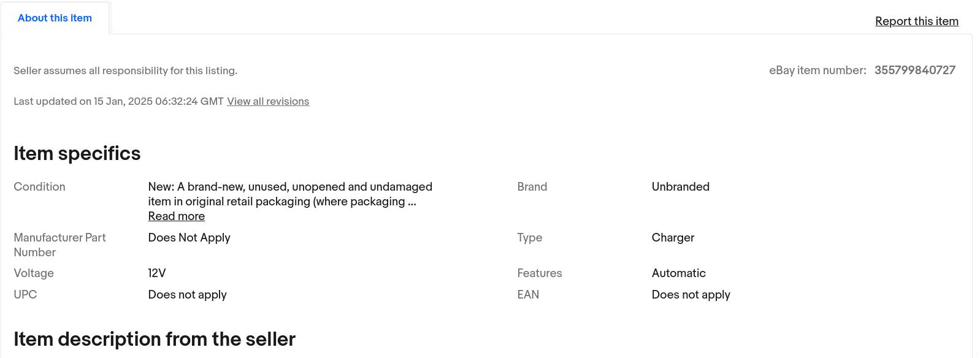Click the Automatic features value
Screen dimensions: 980x358
tap(678, 273)
